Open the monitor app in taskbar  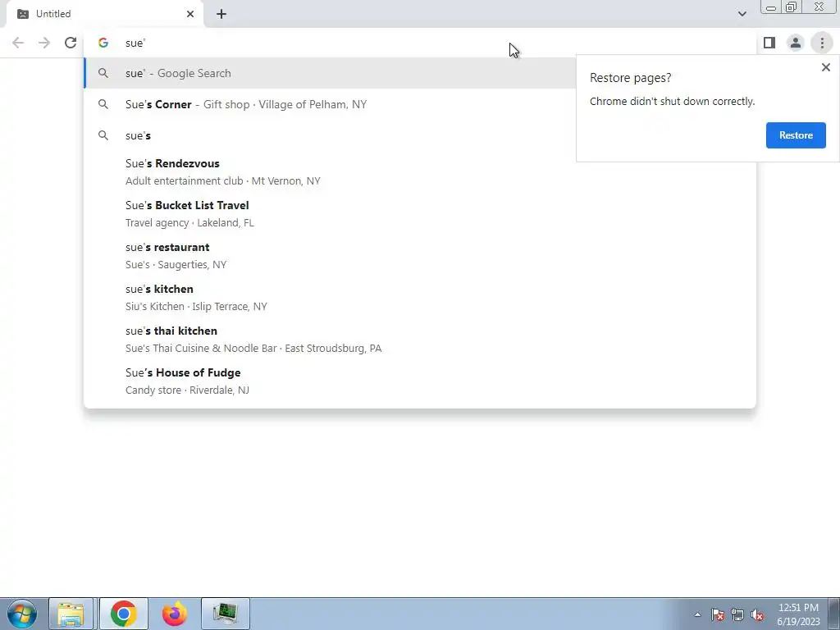point(226,614)
